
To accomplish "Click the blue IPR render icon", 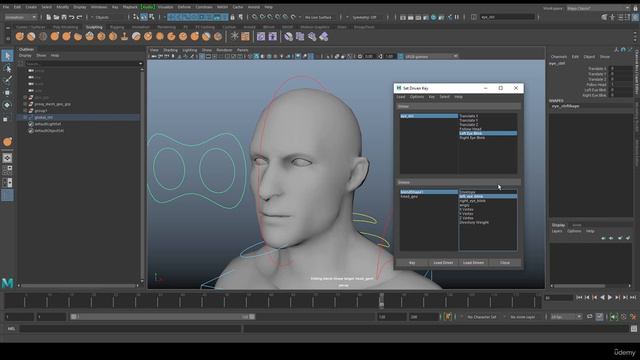I will (433, 17).
